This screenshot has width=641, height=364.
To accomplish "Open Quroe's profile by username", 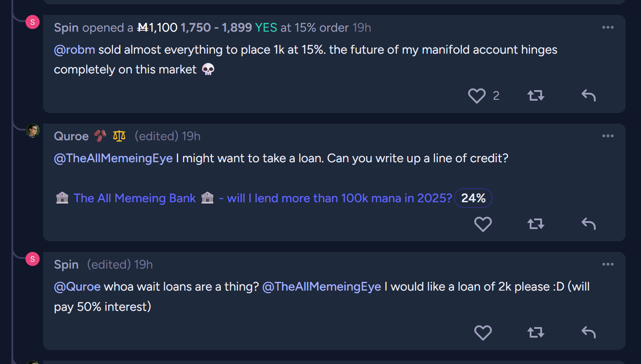I will click(71, 136).
